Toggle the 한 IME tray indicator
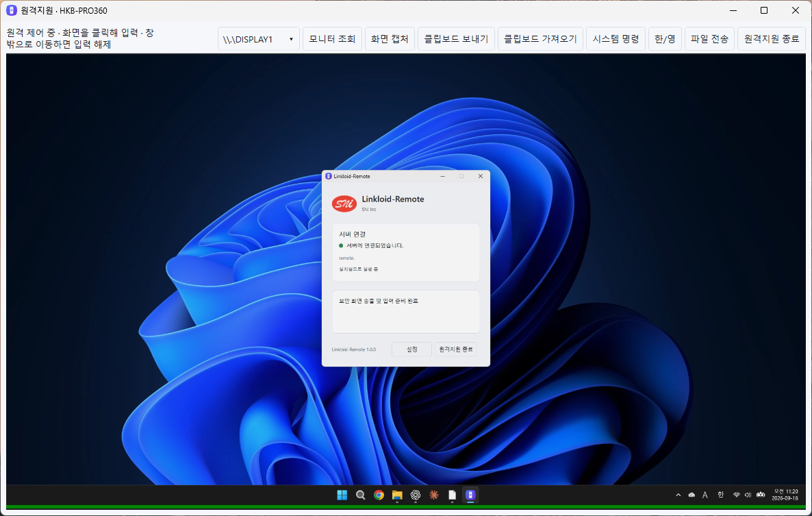812x516 pixels. point(720,495)
